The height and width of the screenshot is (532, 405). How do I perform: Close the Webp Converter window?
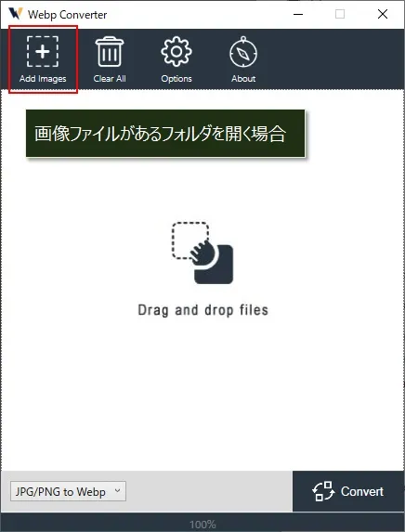point(383,14)
